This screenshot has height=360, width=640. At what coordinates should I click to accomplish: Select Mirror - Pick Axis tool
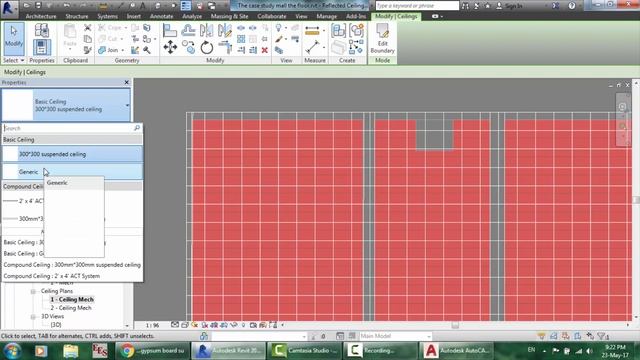pos(207,30)
